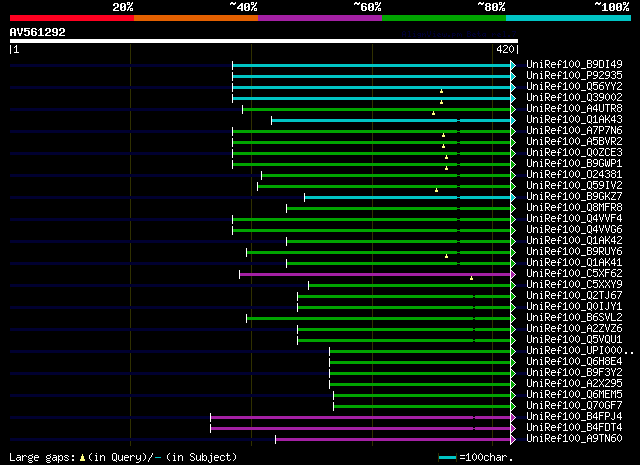Screen dimensions: 640x465
Task: Click the green alignment bar of UniRef100_A4UTR8
Action: pos(376,109)
